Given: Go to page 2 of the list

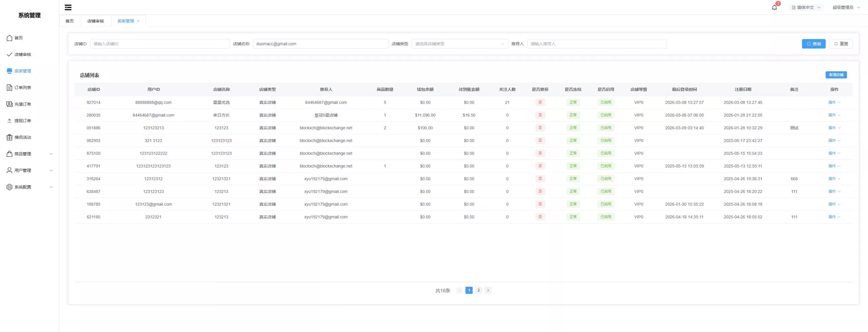Looking at the screenshot, I should click(x=478, y=290).
